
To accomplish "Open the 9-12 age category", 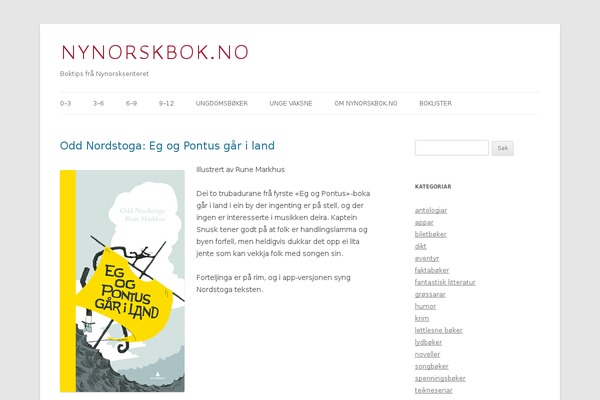I will [x=166, y=103].
